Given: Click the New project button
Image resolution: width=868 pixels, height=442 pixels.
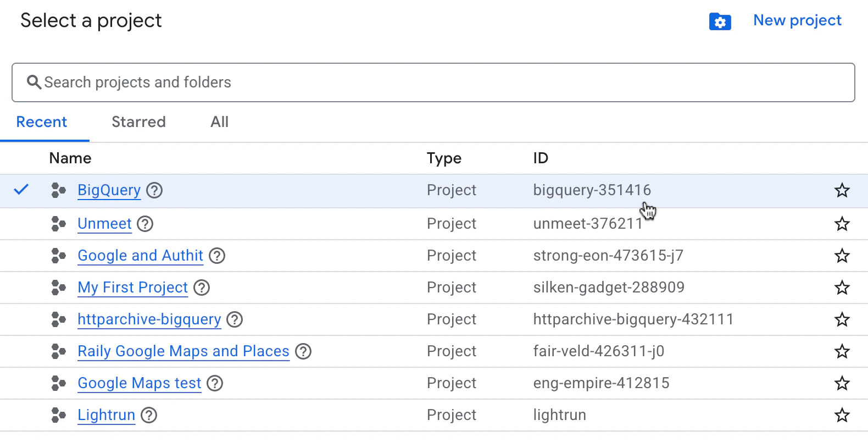Looking at the screenshot, I should 797,20.
